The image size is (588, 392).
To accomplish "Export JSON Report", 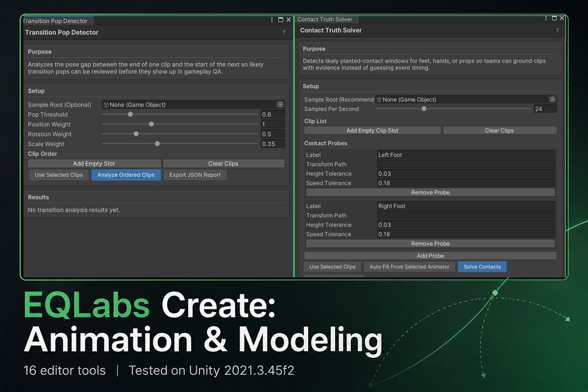I will (x=195, y=175).
